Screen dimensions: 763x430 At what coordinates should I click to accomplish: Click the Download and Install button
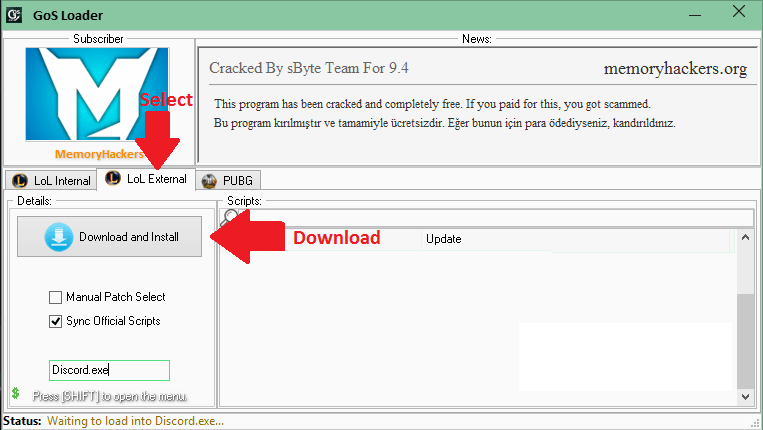click(109, 236)
